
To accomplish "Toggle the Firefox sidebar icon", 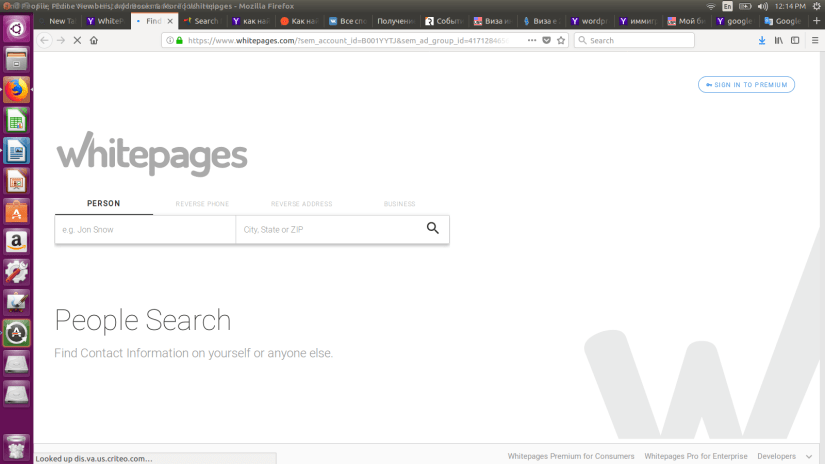I will pyautogui.click(x=795, y=41).
